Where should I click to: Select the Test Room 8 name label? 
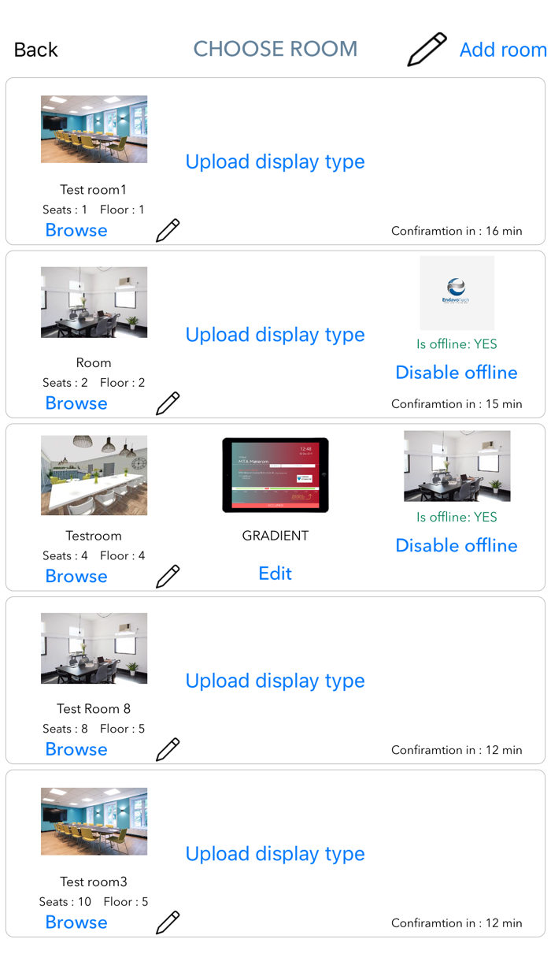pos(94,709)
